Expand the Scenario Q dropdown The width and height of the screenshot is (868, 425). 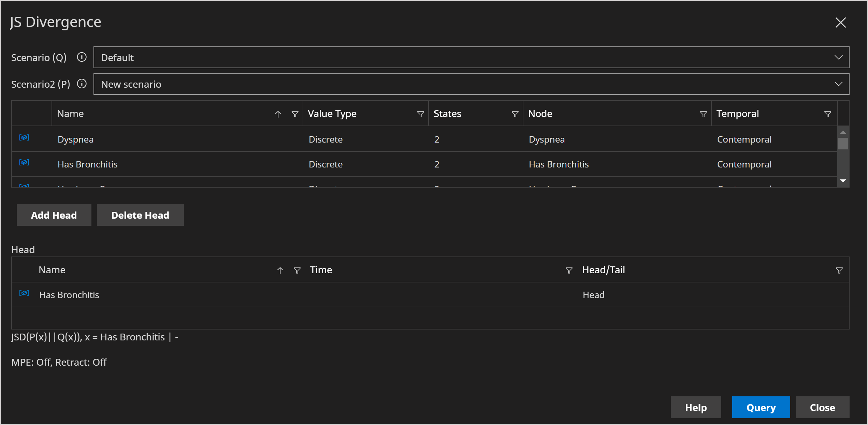[x=839, y=58]
